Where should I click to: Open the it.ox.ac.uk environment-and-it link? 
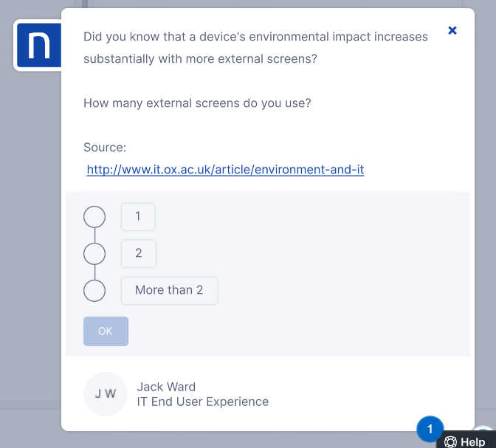click(225, 170)
